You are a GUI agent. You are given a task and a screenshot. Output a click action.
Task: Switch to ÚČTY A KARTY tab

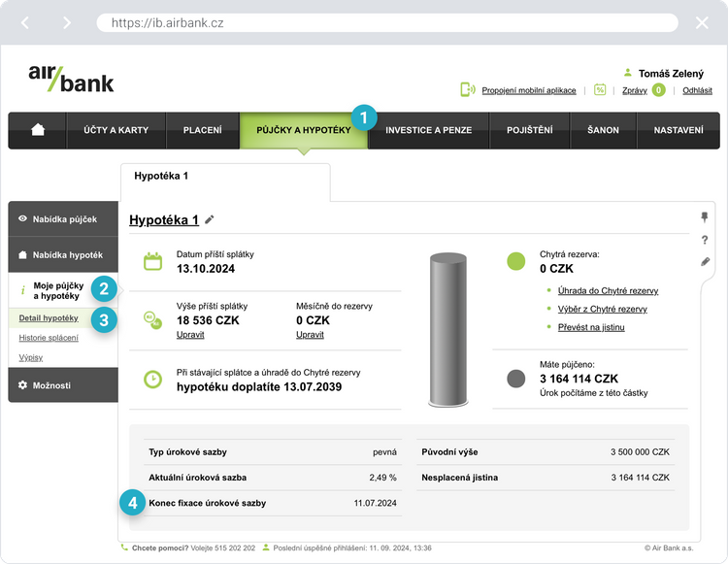click(x=115, y=130)
